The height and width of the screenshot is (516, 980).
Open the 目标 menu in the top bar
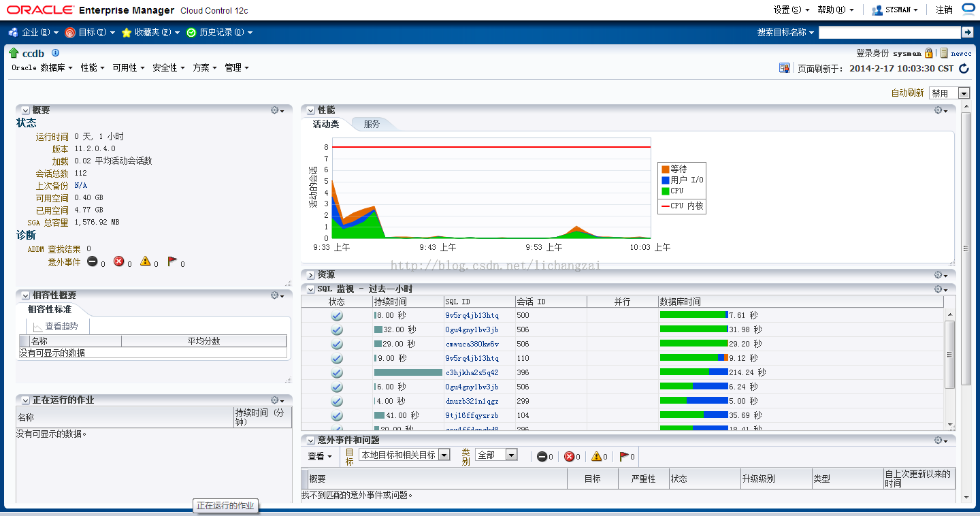tap(91, 32)
